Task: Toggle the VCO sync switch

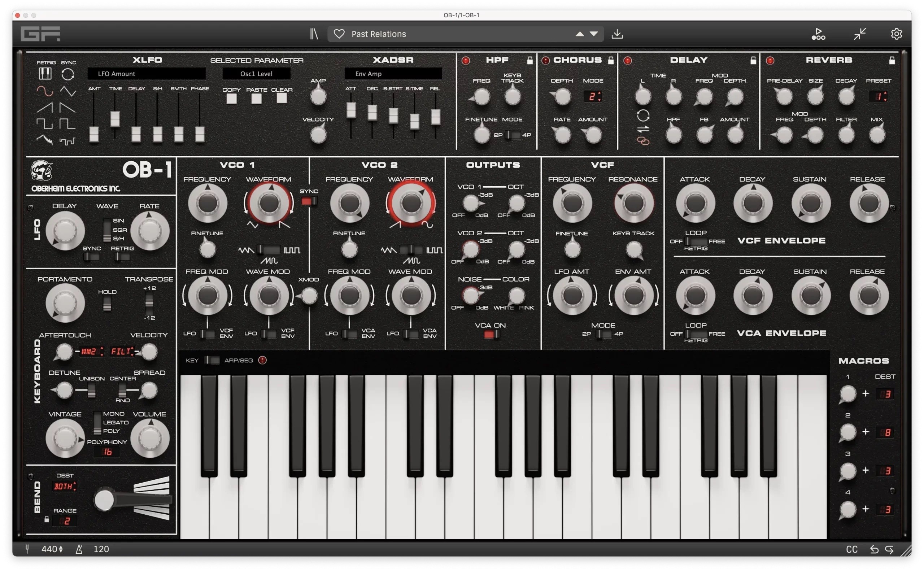Action: (x=309, y=201)
